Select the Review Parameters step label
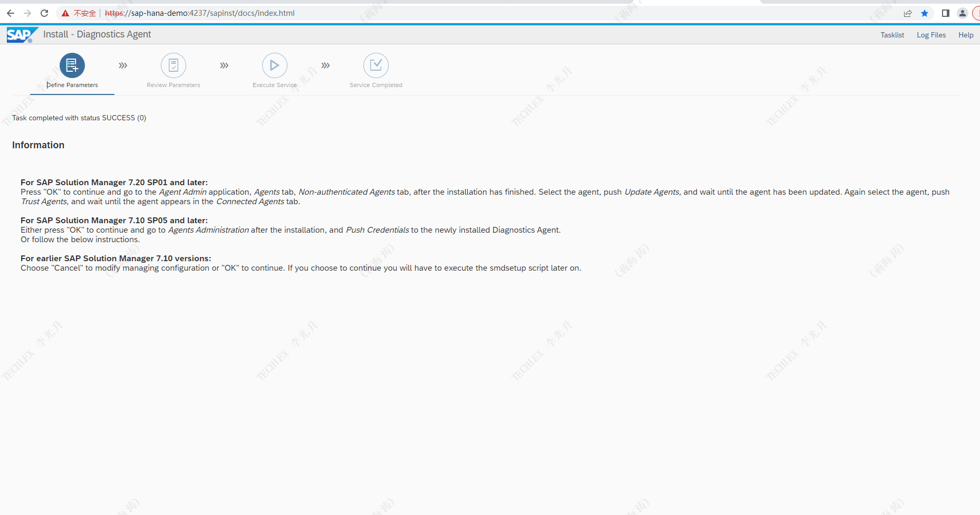The image size is (980, 515). point(174,85)
